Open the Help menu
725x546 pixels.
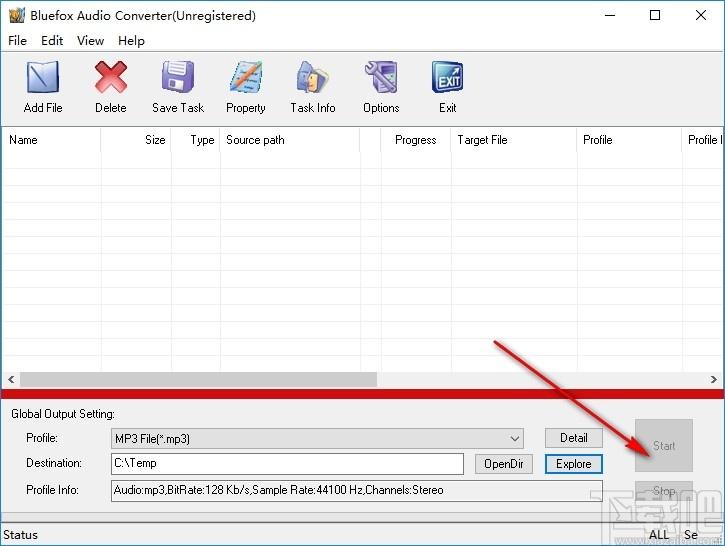tap(131, 41)
